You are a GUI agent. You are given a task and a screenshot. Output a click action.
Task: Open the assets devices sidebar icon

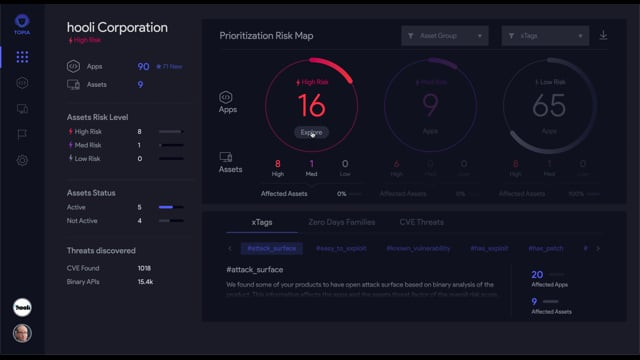[22, 109]
